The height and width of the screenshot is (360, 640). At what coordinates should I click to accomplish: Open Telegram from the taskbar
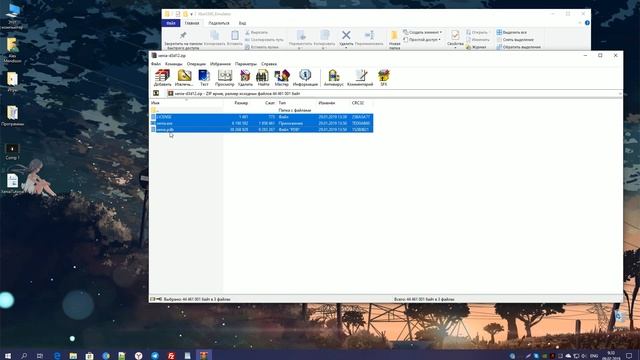(155, 356)
